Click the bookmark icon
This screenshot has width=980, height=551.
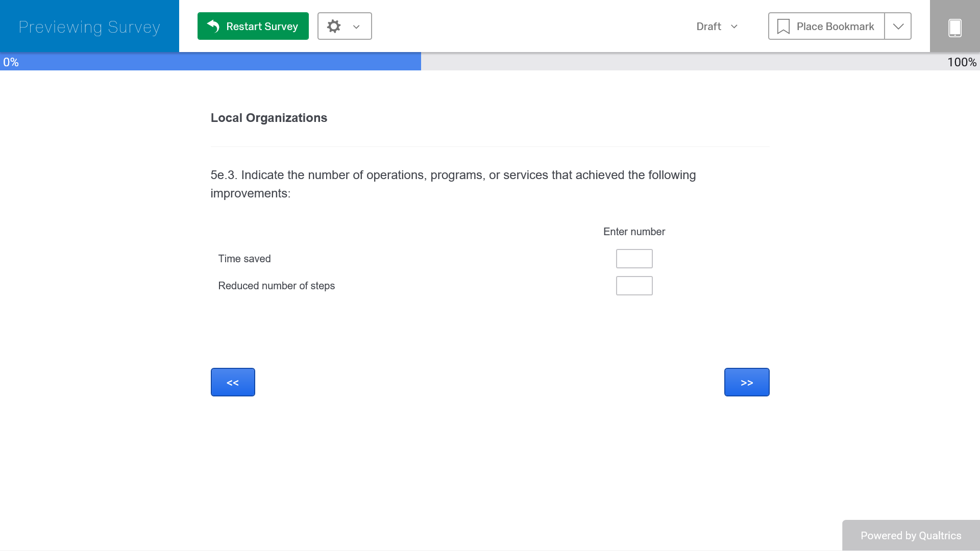pos(783,27)
